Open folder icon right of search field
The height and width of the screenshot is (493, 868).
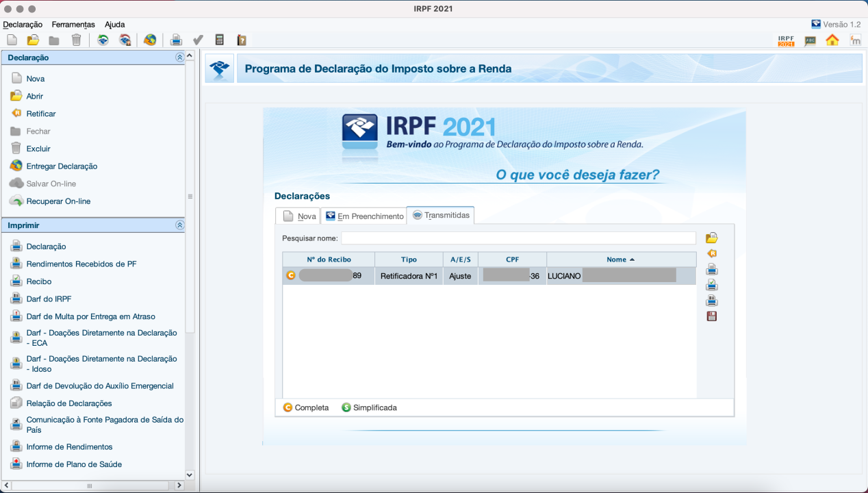click(712, 238)
